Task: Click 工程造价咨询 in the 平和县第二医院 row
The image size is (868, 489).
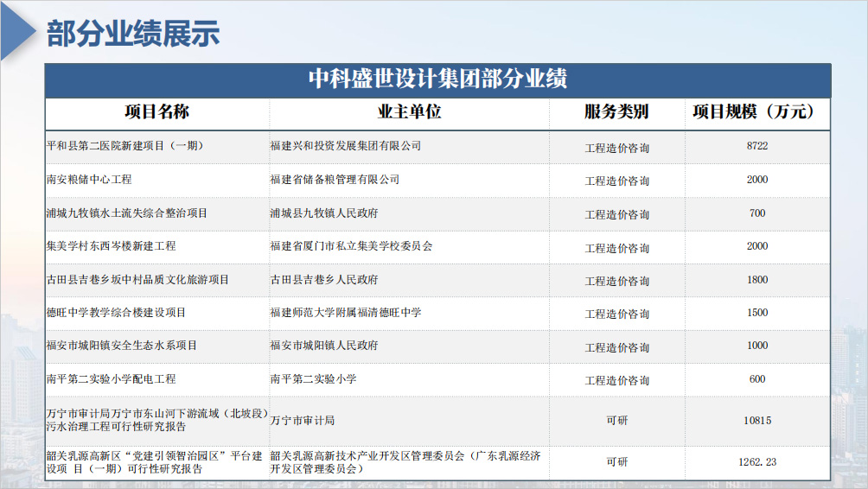Action: [616, 149]
